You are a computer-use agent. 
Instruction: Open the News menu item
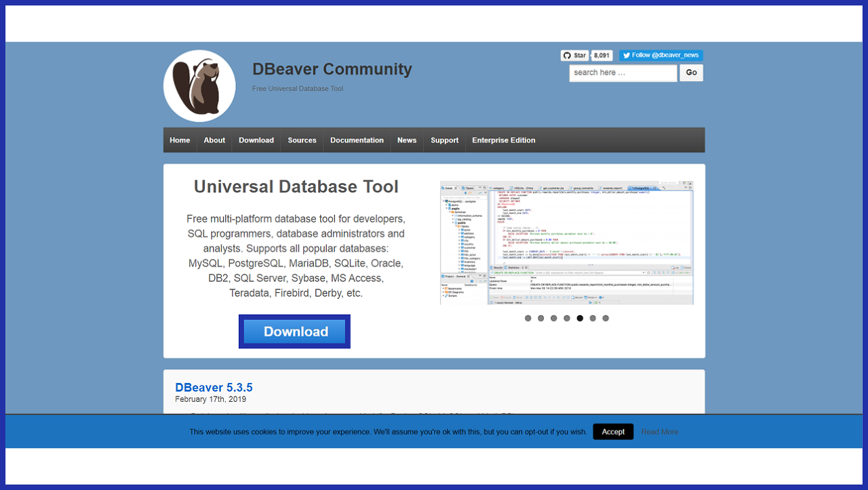point(407,140)
